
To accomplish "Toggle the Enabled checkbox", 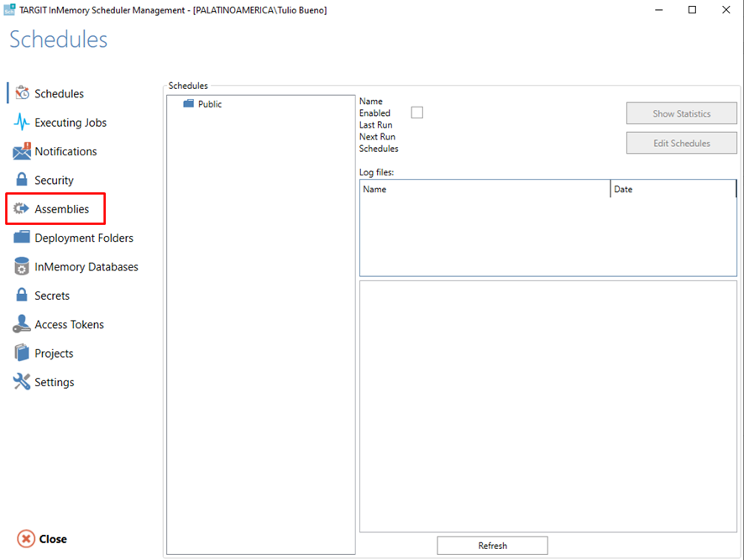I will click(x=417, y=113).
